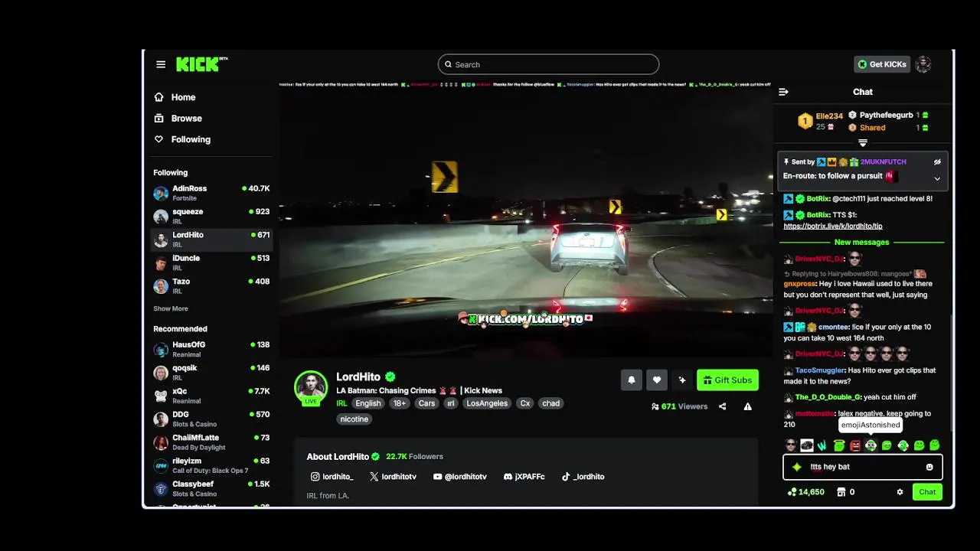980x551 pixels.
Task: Open qoqsik recommended channel
Action: [211, 373]
